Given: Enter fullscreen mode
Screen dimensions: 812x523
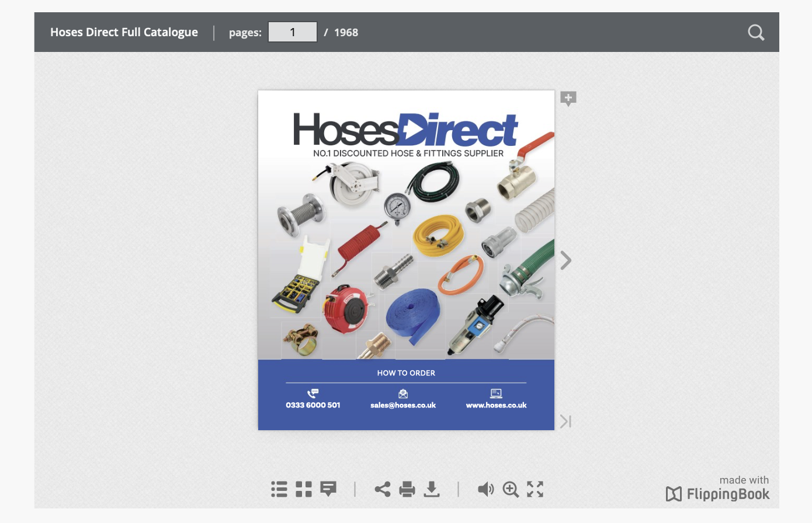Looking at the screenshot, I should (535, 489).
